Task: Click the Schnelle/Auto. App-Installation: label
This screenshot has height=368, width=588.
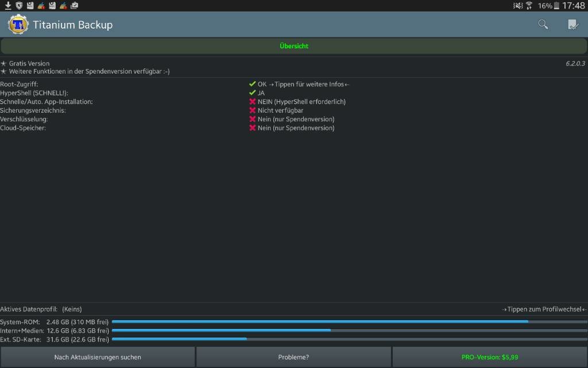Action: coord(47,102)
